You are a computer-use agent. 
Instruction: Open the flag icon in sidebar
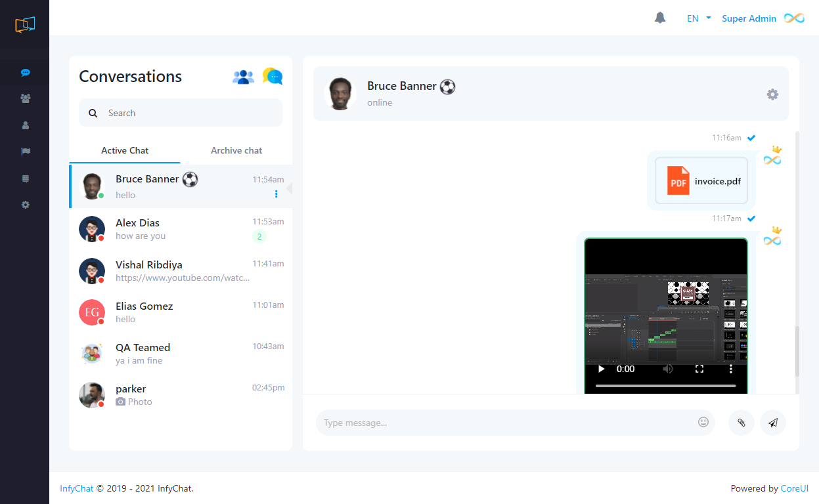26,152
